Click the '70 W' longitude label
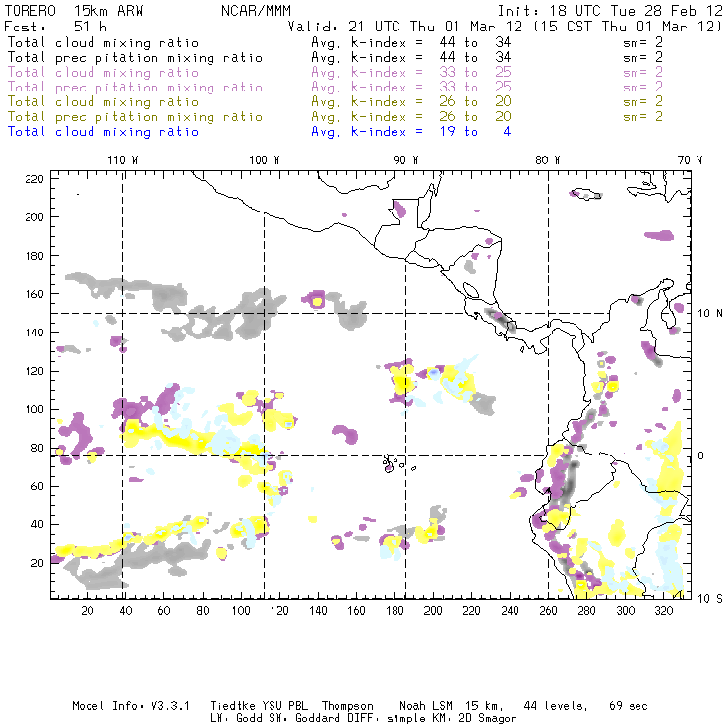The width and height of the screenshot is (728, 728). click(x=690, y=160)
